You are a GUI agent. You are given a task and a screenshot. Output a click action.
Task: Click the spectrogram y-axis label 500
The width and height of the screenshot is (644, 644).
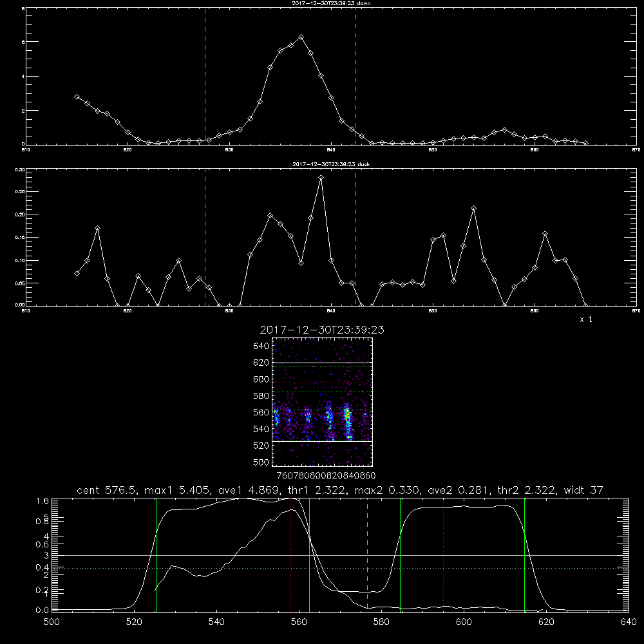(x=261, y=462)
